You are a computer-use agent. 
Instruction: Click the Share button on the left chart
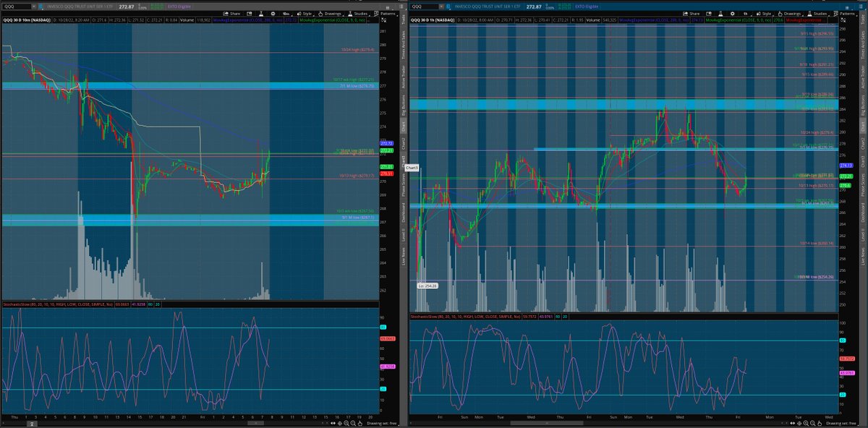(x=231, y=14)
